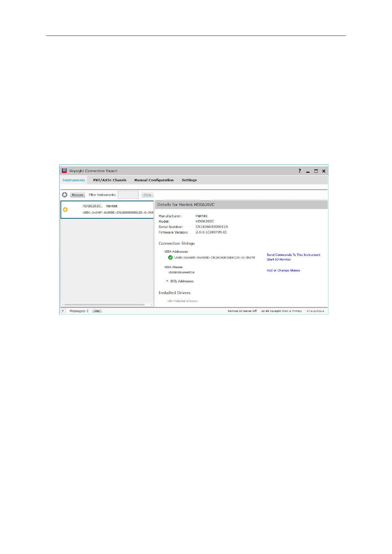The width and height of the screenshot is (392, 554).
Task: Click the USBInstrument16 alias text
Action: click(182, 272)
